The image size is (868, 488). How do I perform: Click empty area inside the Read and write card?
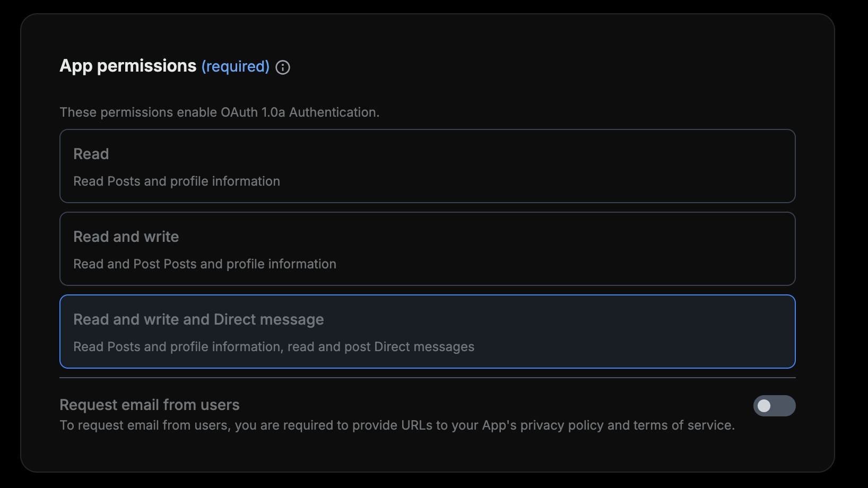pyautogui.click(x=584, y=249)
